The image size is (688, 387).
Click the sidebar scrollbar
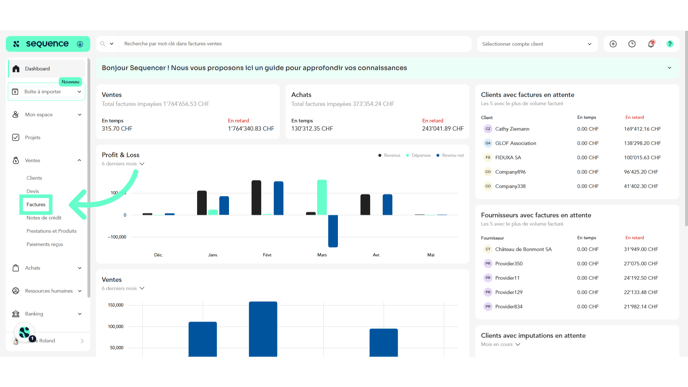[88, 178]
